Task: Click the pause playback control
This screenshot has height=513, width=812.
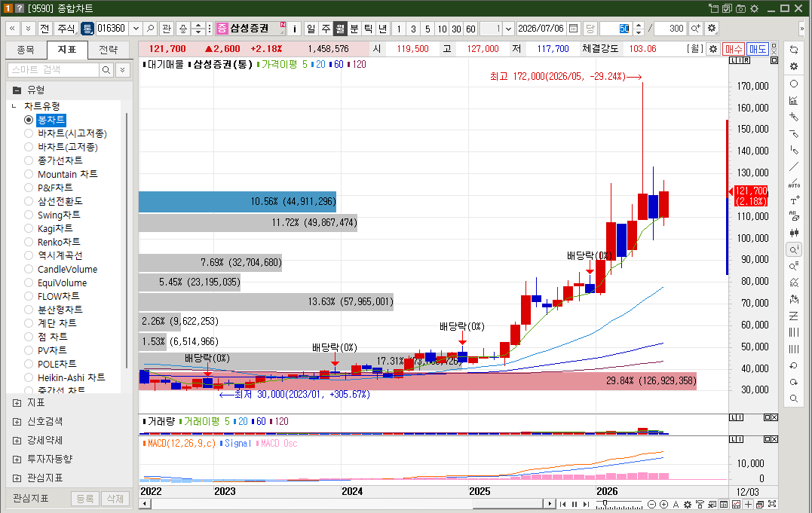Action: 575,504
